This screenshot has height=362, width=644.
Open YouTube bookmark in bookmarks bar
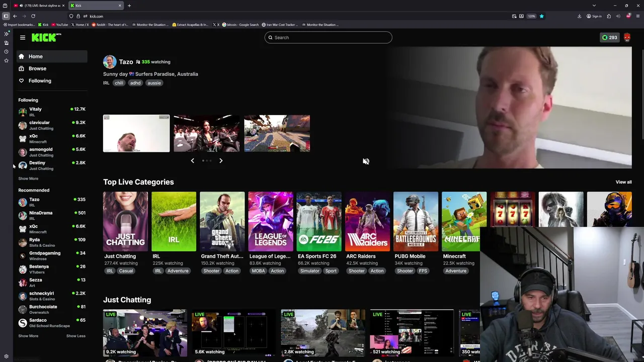[x=60, y=25]
